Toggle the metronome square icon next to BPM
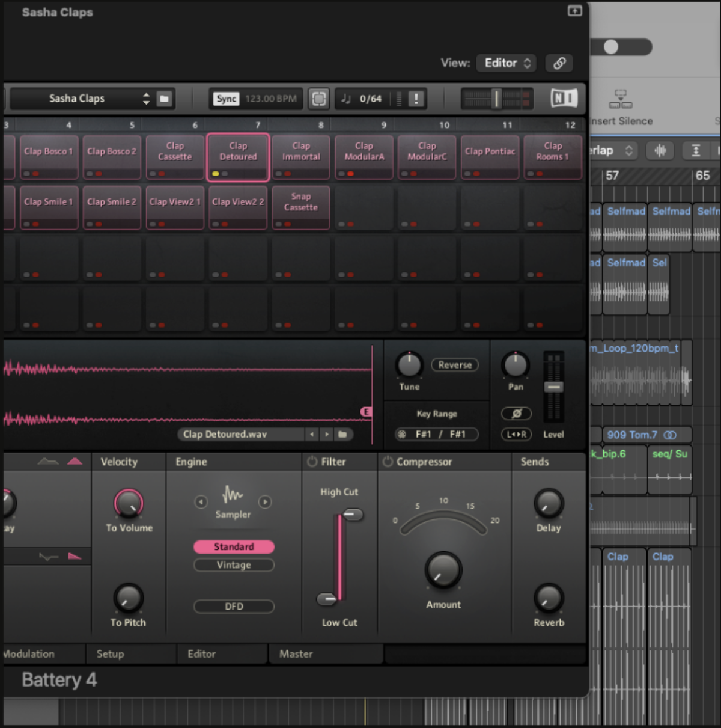Viewport: 721px width, 728px height. 319,99
